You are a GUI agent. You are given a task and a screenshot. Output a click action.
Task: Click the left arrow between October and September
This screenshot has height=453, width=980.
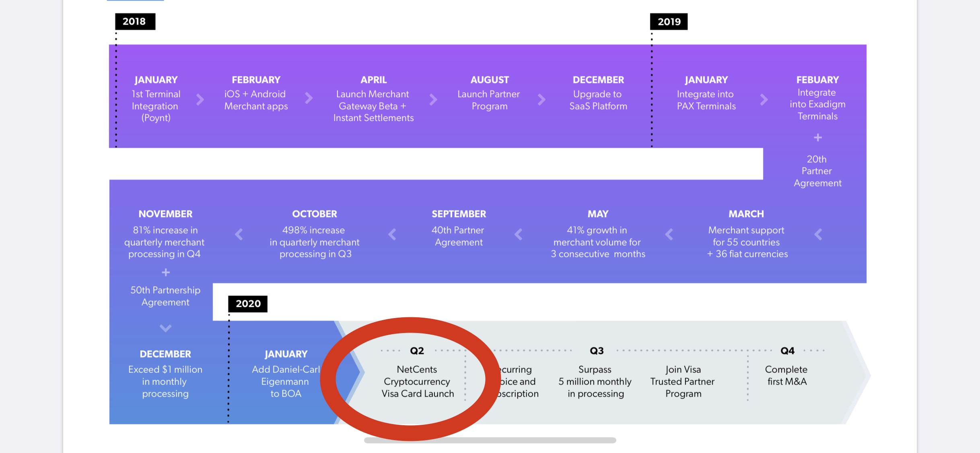(x=392, y=234)
